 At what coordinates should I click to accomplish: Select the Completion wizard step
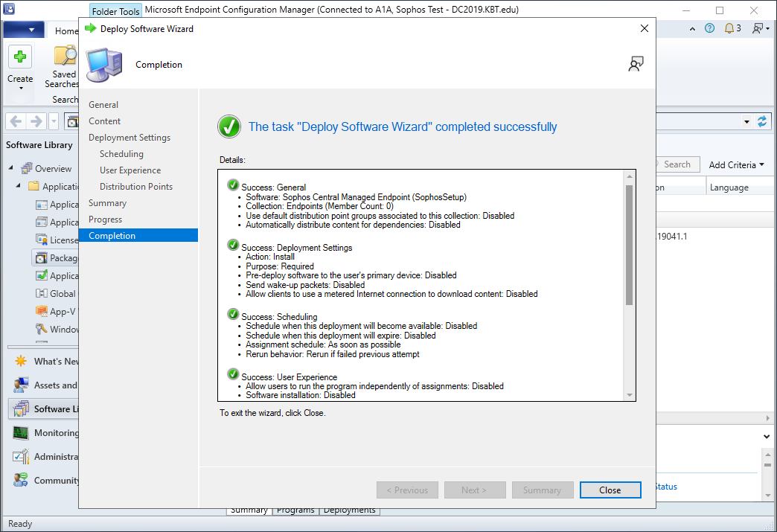pos(138,235)
